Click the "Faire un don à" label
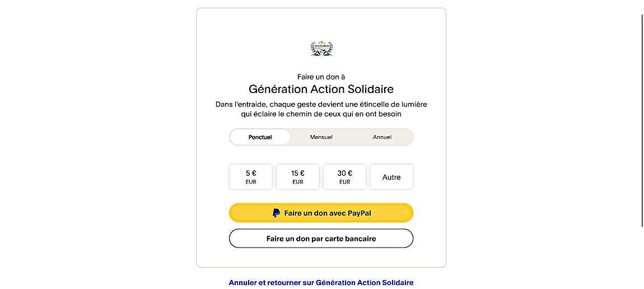644x289 pixels. [x=321, y=77]
